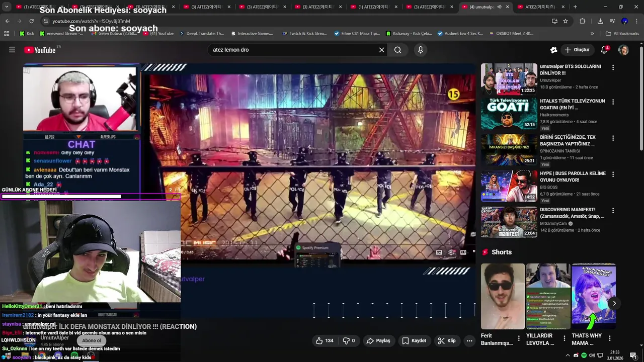This screenshot has height=362, width=644.
Task: Switch to the fifth ATEEZ tab
Action: (262, 7)
